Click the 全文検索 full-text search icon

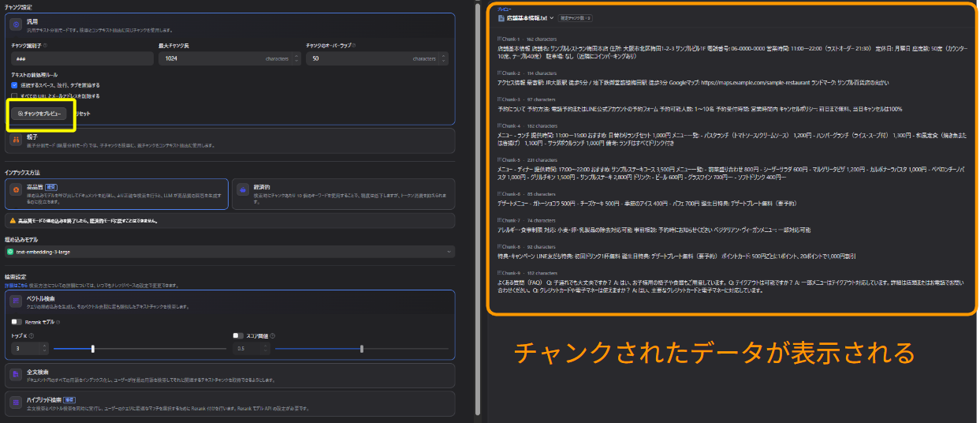click(x=16, y=373)
